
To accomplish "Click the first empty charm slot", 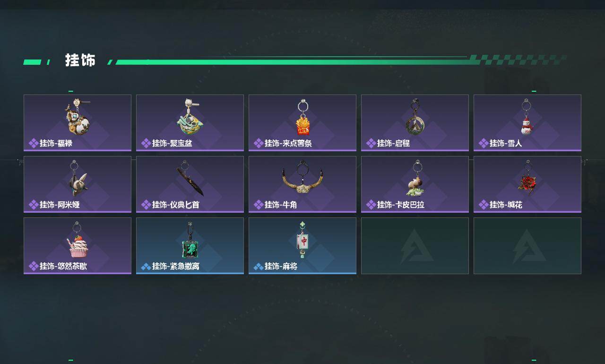I will coord(415,246).
